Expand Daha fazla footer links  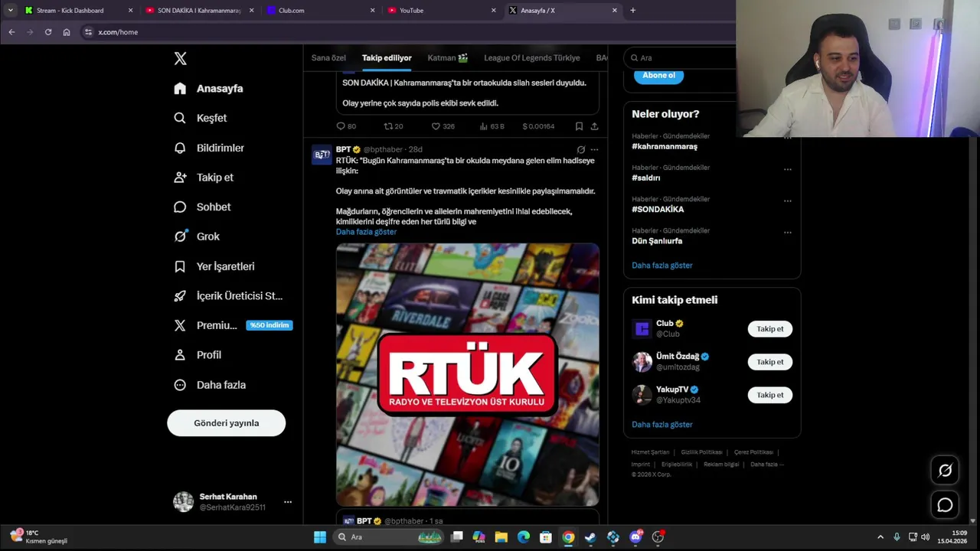[x=766, y=464]
